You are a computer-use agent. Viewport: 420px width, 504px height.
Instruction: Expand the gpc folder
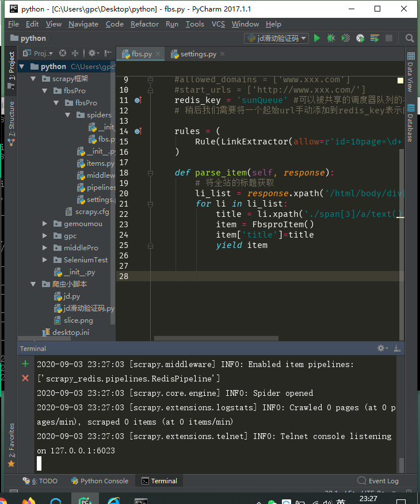[x=45, y=236]
